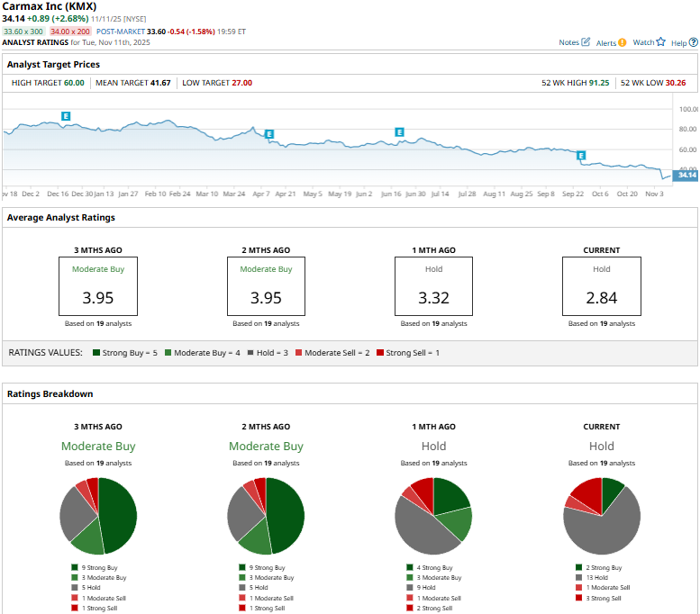Click '4 Strong Buy' in 1 Mth Ago legend
This screenshot has height=614, width=700.
[x=435, y=567]
